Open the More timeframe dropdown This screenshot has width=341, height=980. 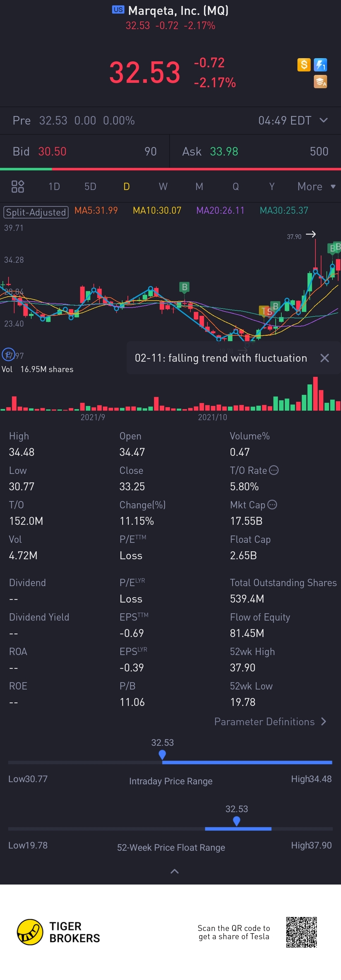tap(316, 187)
